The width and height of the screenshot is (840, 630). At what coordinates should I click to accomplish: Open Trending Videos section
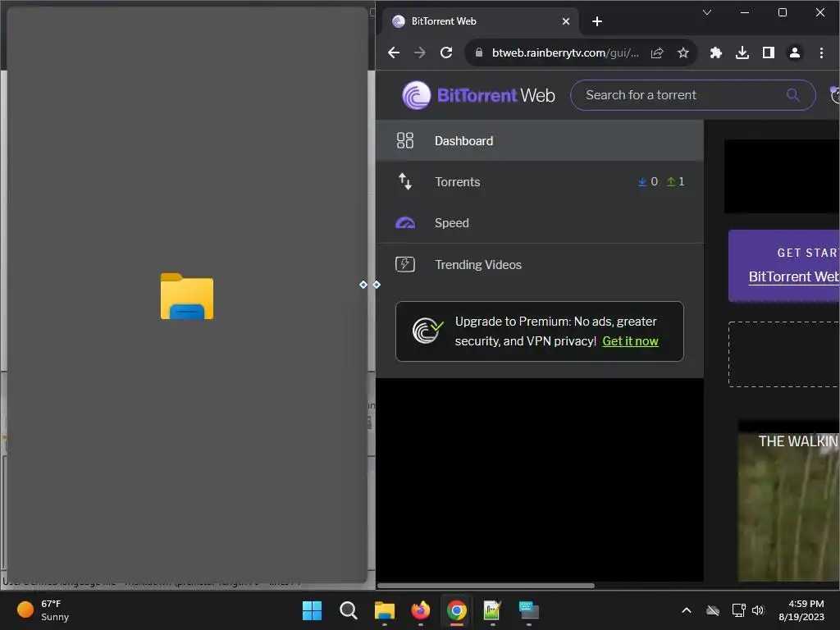(540, 265)
